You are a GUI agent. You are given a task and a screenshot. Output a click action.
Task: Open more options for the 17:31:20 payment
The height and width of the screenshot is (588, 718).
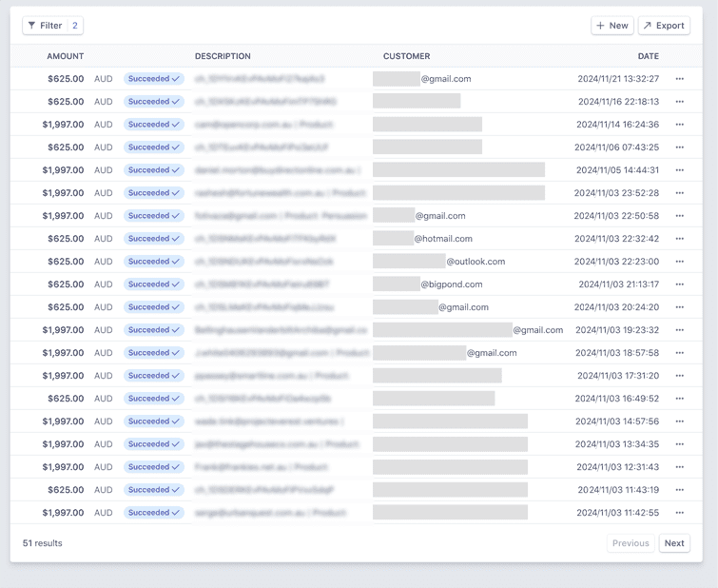680,376
